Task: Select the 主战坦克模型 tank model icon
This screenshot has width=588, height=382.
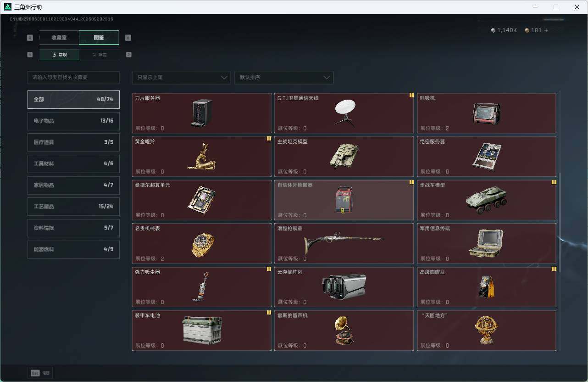Action: (344, 156)
